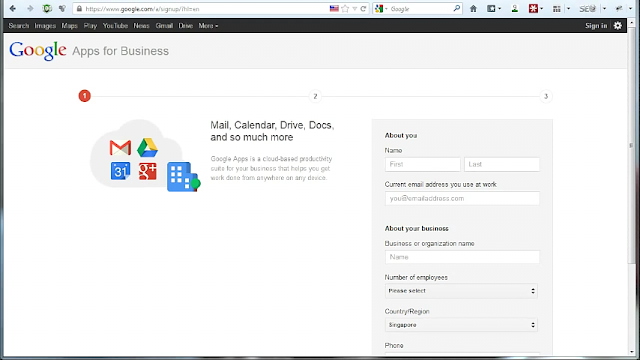Click the browser back arrow button
The image size is (640, 360).
point(13,9)
